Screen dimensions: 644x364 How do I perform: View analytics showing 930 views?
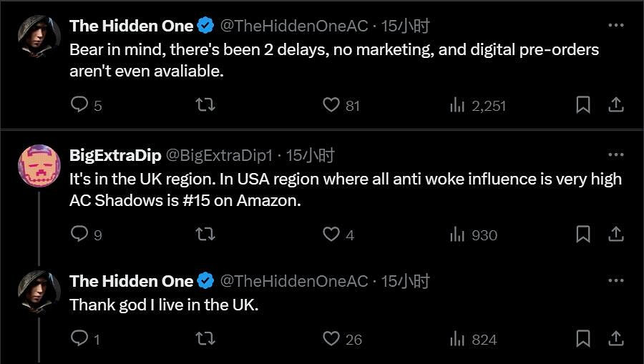point(457,234)
